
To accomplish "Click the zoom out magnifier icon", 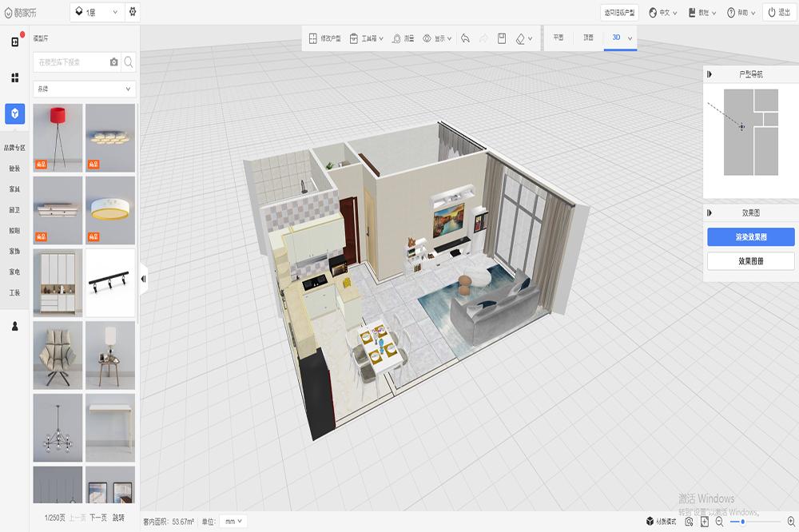I will tap(720, 522).
